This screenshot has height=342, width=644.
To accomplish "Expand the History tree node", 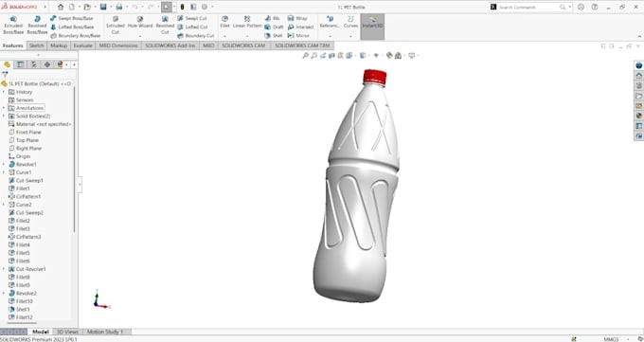I will click(x=4, y=92).
